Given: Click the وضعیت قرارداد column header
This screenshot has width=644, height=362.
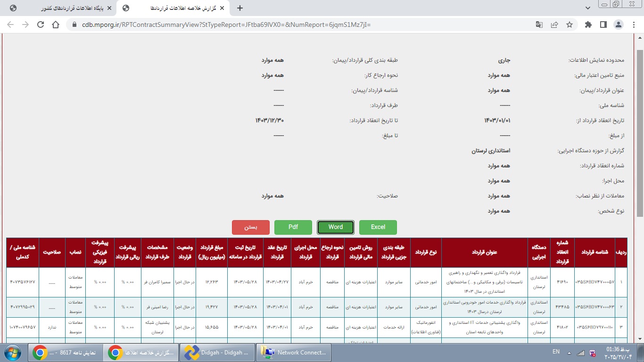Looking at the screenshot, I should point(186,252).
